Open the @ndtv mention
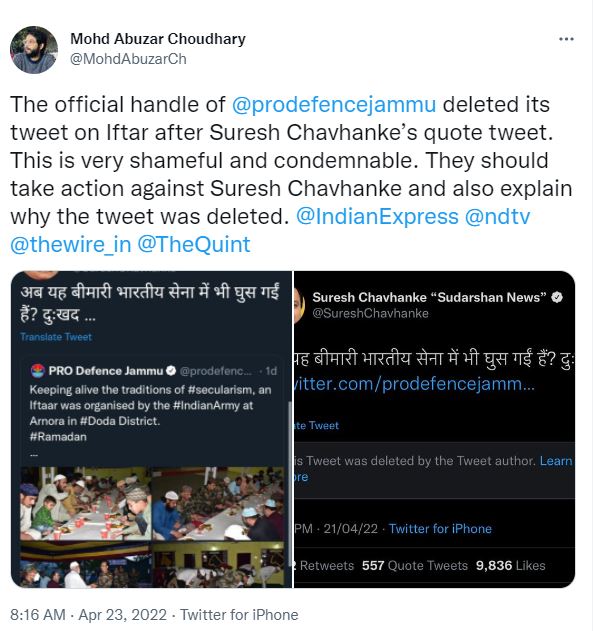Image resolution: width=593 pixels, height=631 pixels. click(497, 217)
